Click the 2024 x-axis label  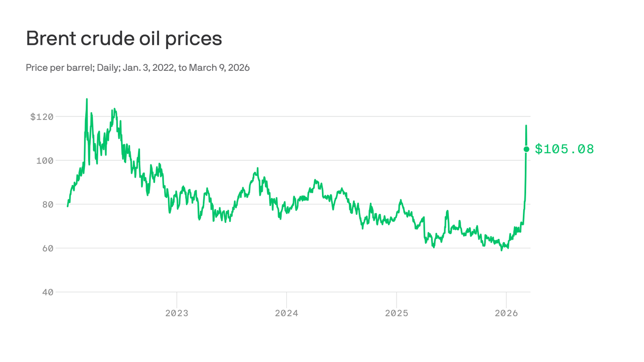287,313
